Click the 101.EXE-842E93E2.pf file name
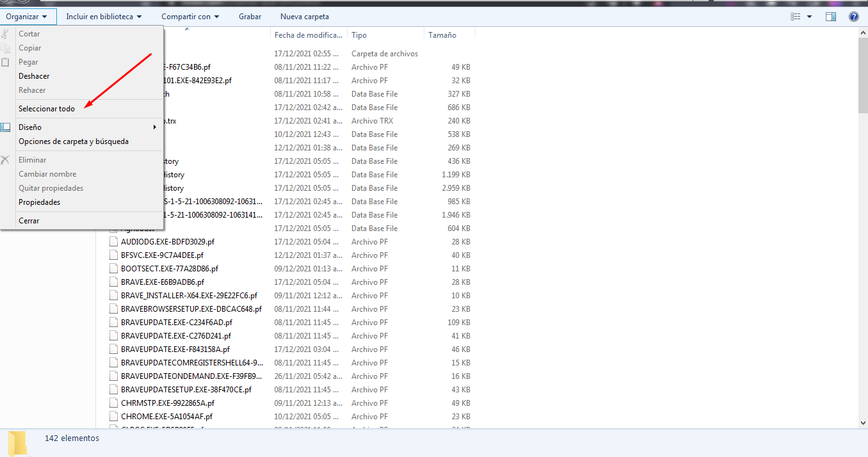Screen dimensions: 868x457 (198, 81)
